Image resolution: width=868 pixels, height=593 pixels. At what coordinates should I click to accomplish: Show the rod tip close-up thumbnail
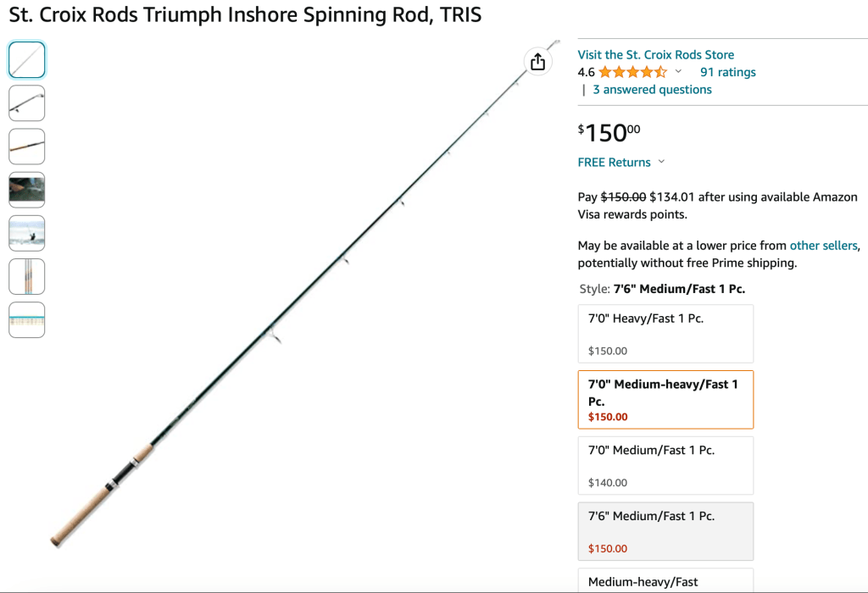[x=27, y=103]
